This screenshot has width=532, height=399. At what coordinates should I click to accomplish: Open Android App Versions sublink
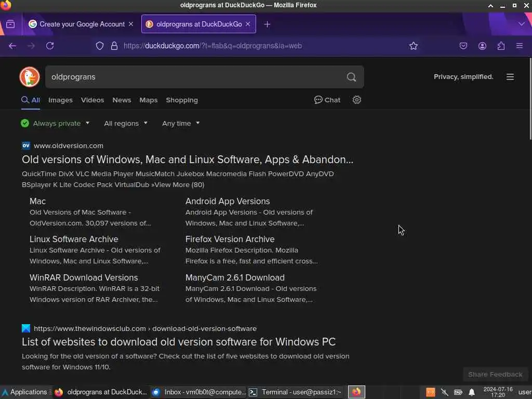point(228,201)
